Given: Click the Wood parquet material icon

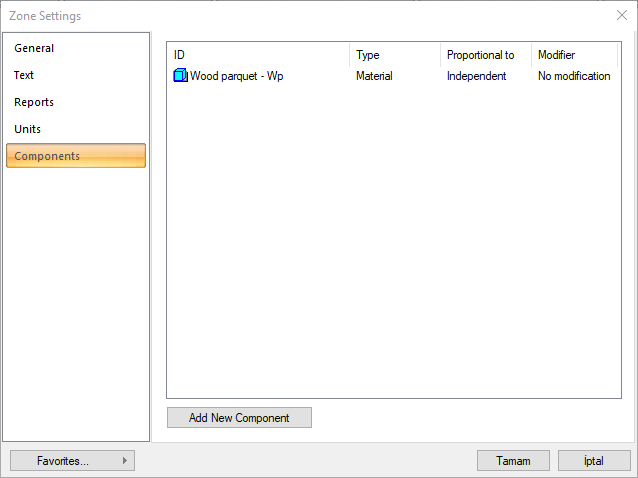Looking at the screenshot, I should (181, 76).
